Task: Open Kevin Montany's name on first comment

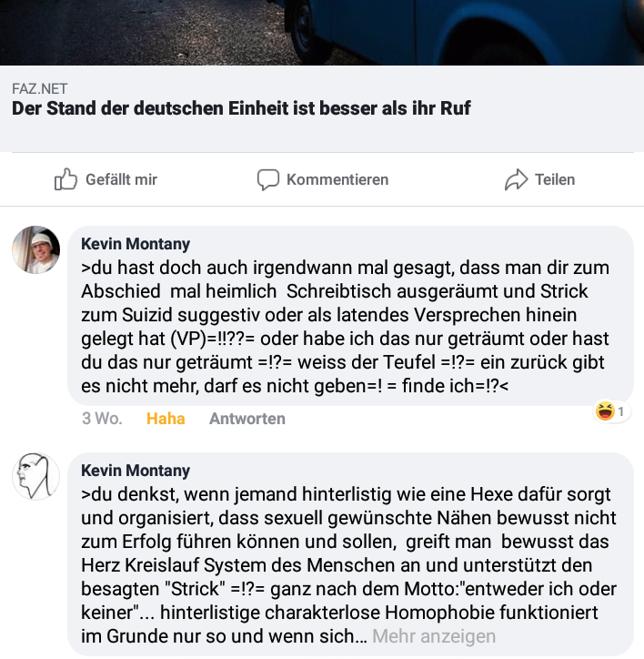Action: pyautogui.click(x=136, y=244)
